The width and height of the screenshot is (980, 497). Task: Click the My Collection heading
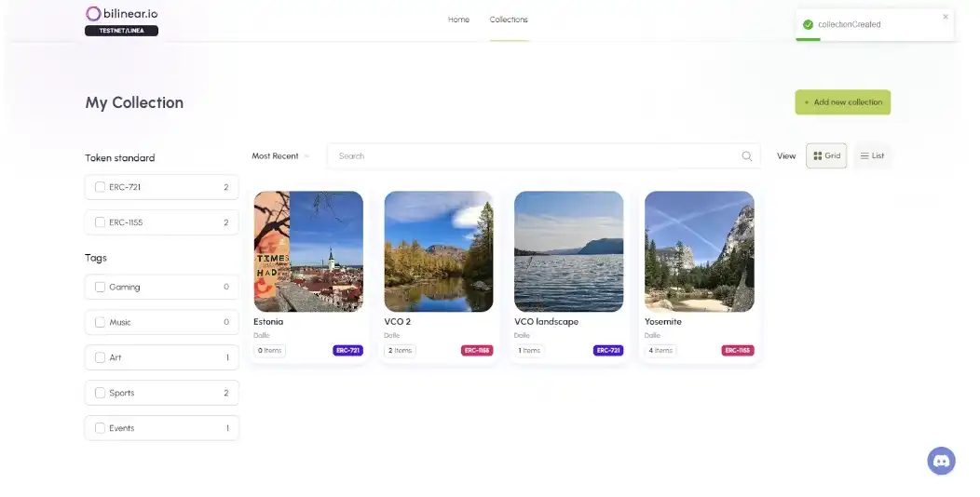(x=134, y=102)
